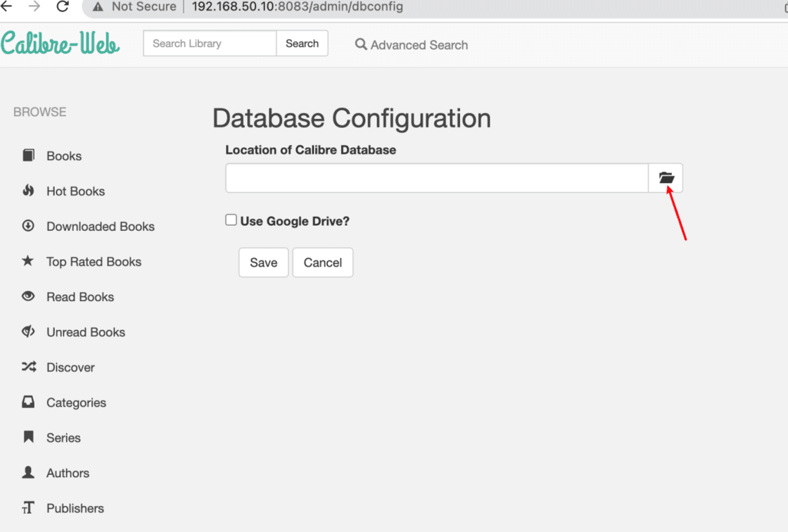This screenshot has width=788, height=532.
Task: Cancel the database configuration
Action: [x=322, y=262]
